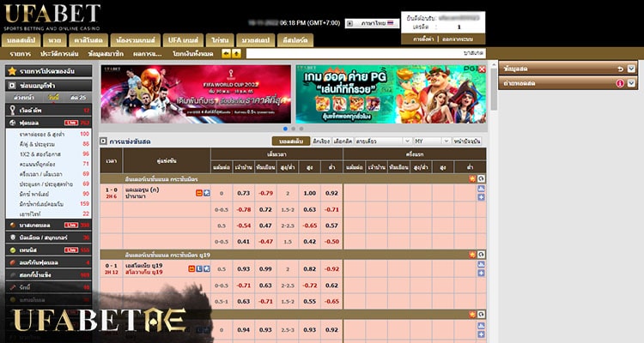This screenshot has width=644, height=343.
Task: Select the third banner carousel dot
Action: pyautogui.click(x=301, y=129)
